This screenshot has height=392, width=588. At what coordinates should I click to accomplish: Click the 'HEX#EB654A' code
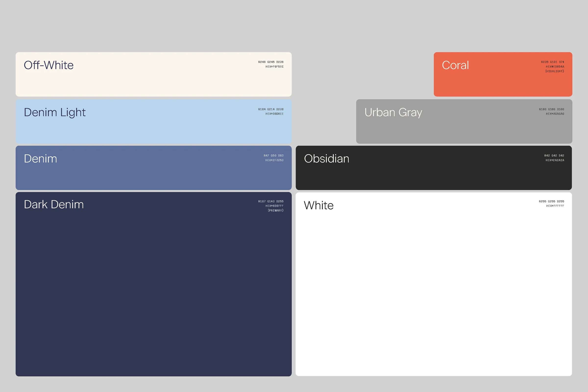(555, 67)
